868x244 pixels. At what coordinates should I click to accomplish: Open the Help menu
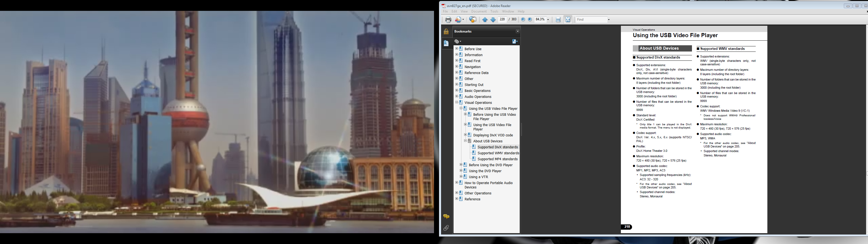[521, 11]
